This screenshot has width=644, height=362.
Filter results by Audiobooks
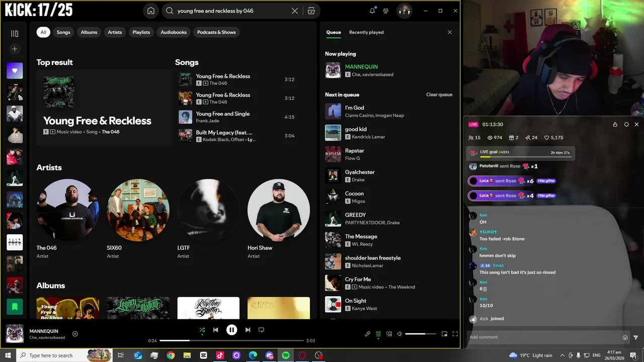point(174,32)
